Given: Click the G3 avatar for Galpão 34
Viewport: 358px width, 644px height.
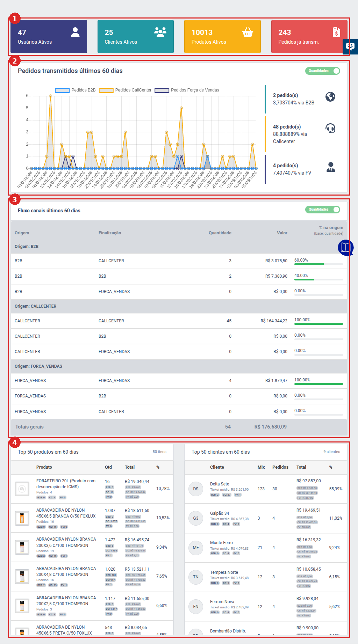Looking at the screenshot, I should click(196, 518).
